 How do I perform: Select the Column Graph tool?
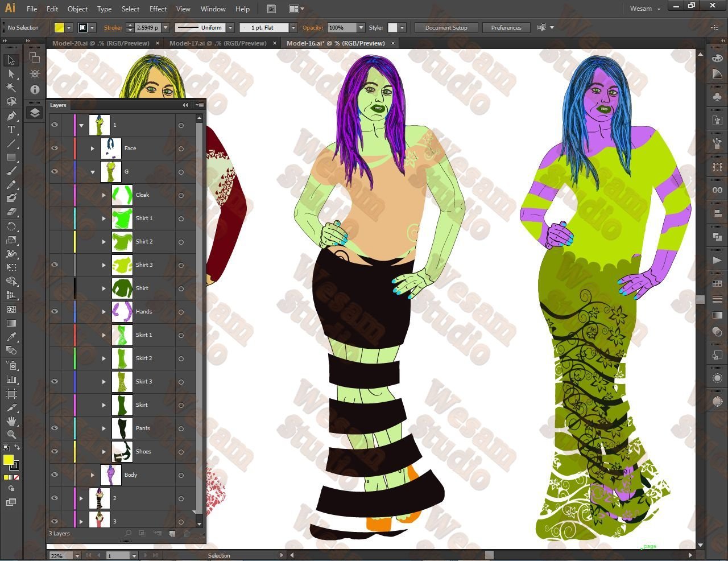[x=11, y=379]
